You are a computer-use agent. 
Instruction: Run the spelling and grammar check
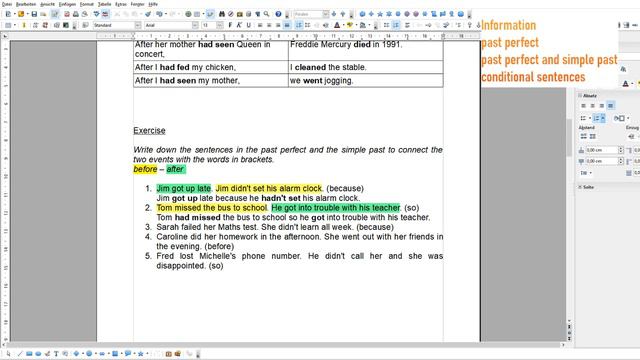click(x=96, y=14)
